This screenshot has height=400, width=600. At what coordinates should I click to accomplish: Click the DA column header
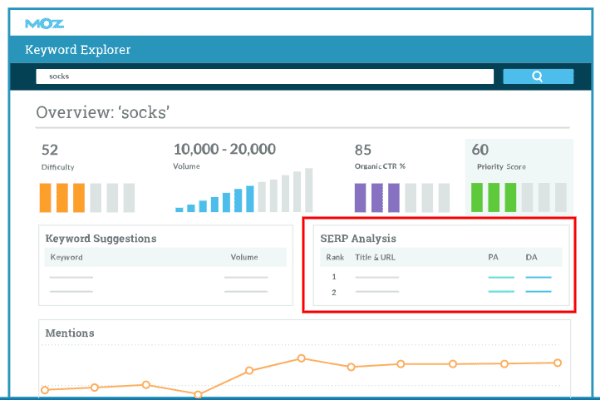531,257
